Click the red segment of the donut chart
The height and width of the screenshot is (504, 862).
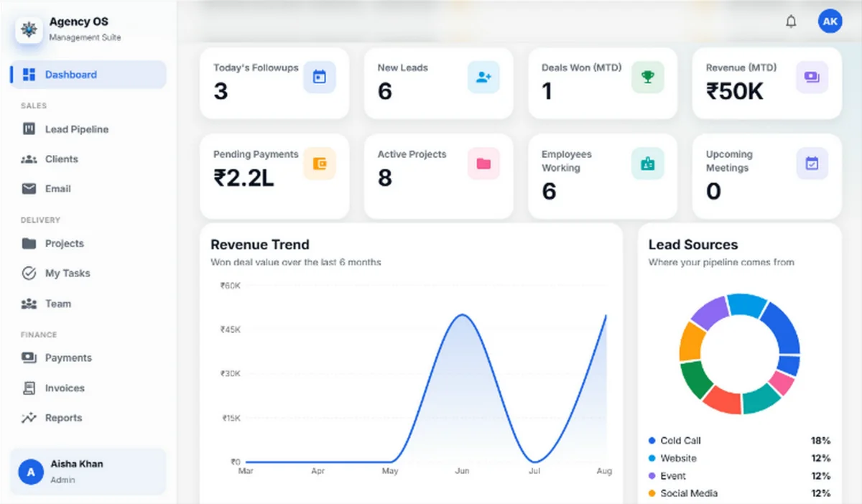(x=722, y=400)
